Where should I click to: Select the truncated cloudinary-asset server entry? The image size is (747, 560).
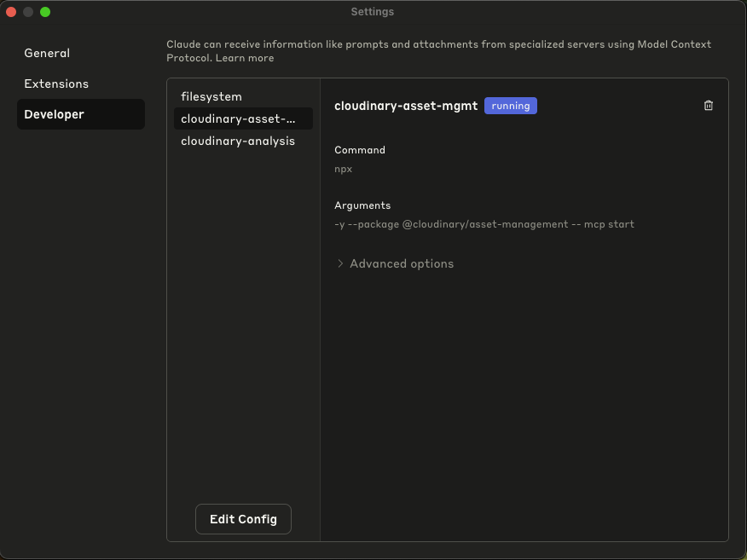(x=238, y=118)
